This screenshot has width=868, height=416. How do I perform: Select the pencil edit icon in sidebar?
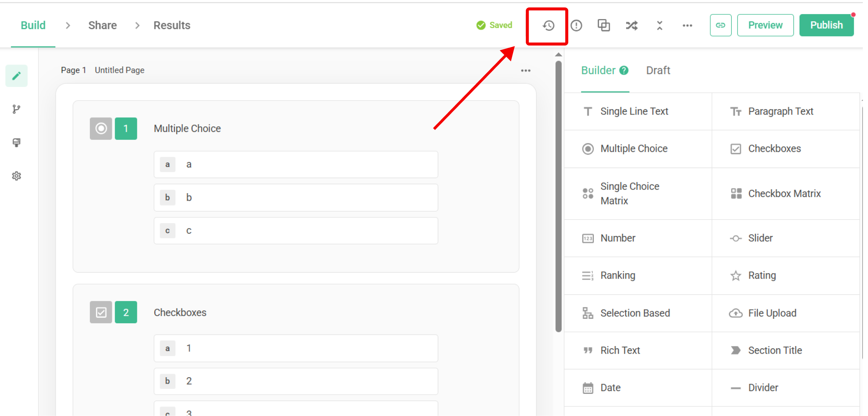pos(16,76)
